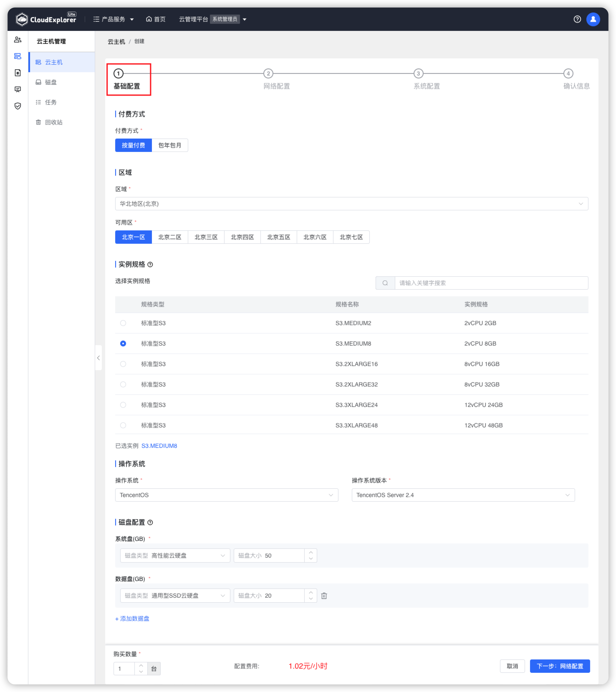Collapse the sidebar with the arrow handle
This screenshot has width=616, height=692.
(98, 358)
